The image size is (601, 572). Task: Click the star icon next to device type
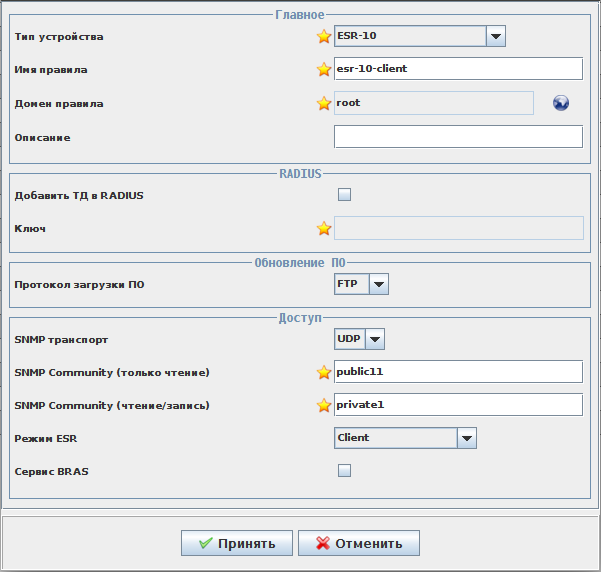tap(324, 37)
